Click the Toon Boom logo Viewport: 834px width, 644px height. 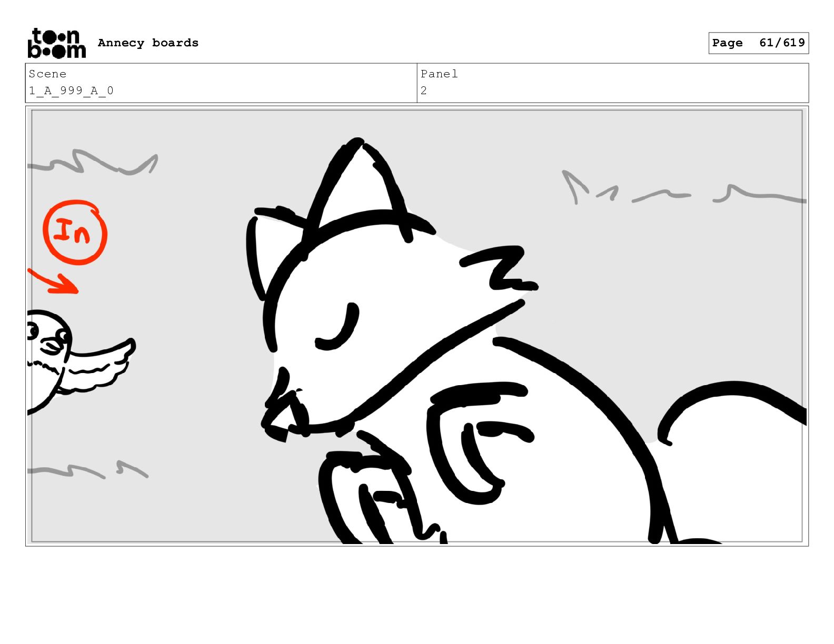tap(56, 43)
